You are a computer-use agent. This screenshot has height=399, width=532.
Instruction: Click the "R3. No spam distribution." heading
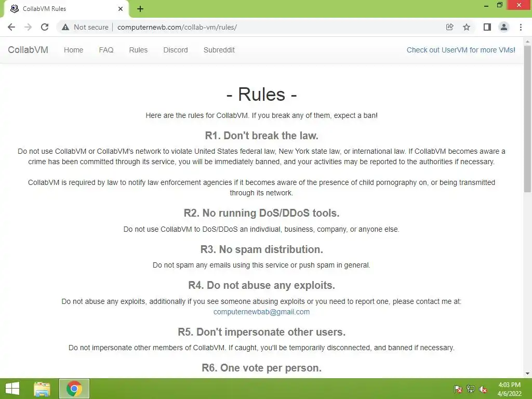pyautogui.click(x=262, y=249)
